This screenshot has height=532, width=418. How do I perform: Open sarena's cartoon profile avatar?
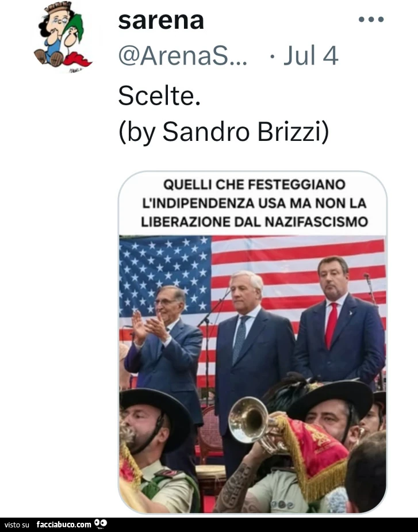(x=63, y=37)
